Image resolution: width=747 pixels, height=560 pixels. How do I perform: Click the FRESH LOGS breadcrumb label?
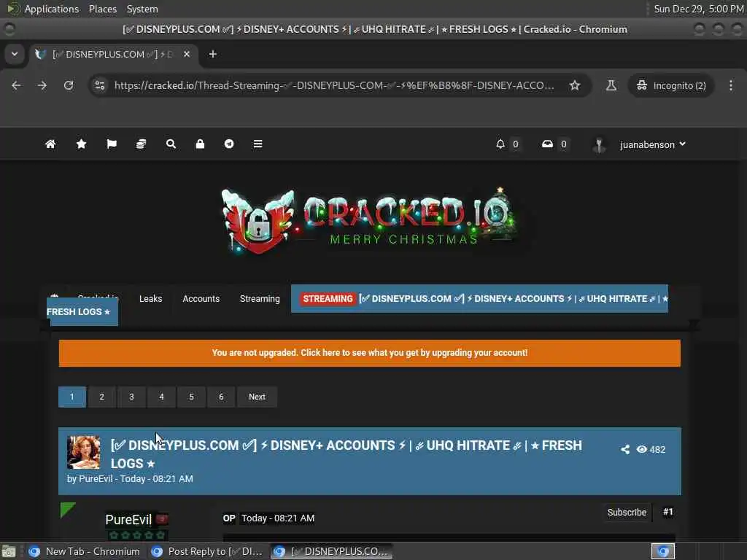79,311
